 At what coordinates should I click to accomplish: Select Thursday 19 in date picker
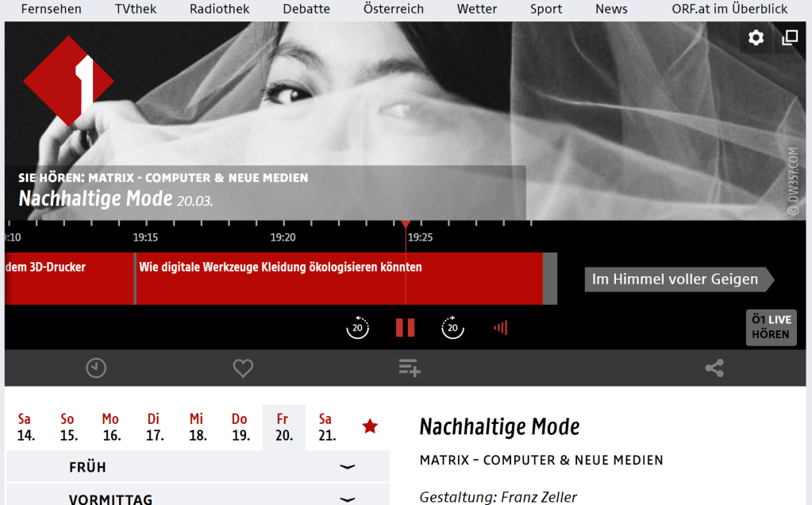point(240,427)
